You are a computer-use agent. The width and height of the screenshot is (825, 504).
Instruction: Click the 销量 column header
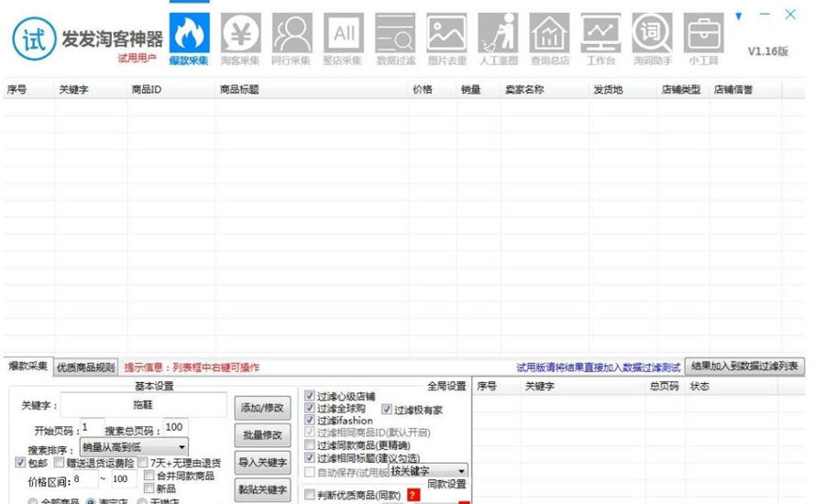click(x=478, y=90)
